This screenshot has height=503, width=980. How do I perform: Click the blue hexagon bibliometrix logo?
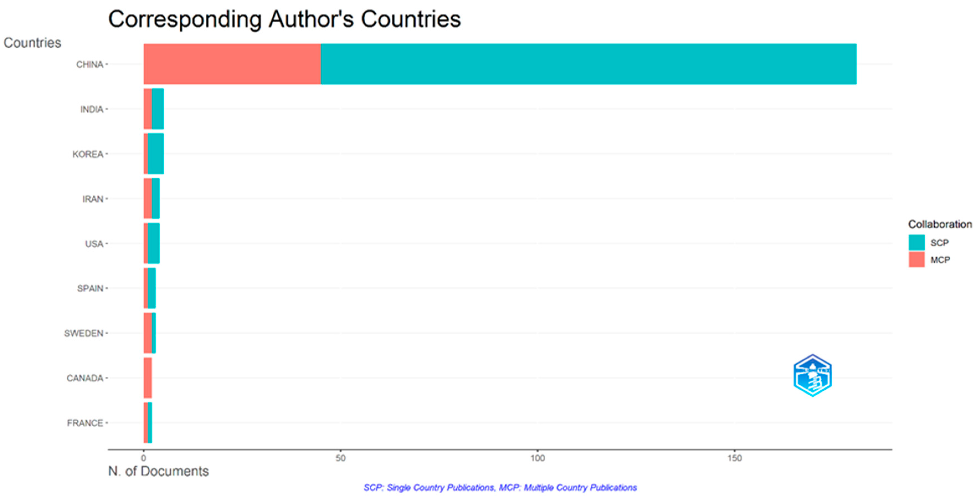(x=812, y=376)
